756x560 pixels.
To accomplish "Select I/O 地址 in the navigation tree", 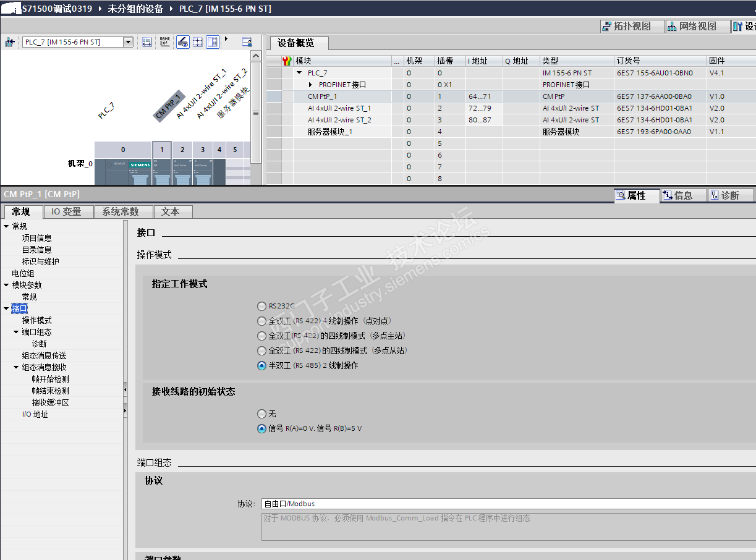I will coord(35,414).
